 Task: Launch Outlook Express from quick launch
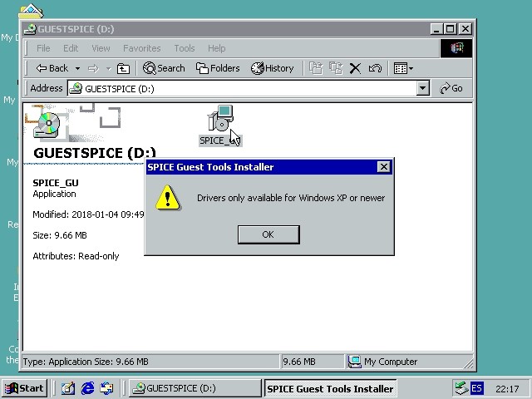(x=106, y=388)
